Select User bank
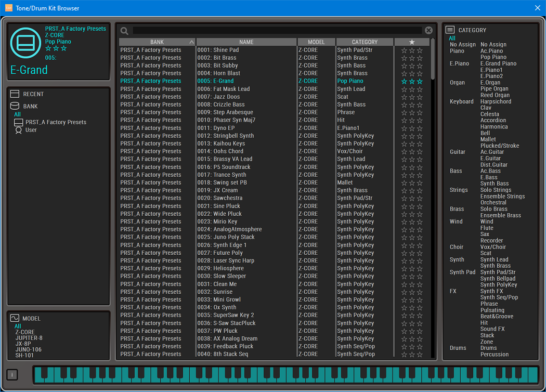This screenshot has width=546, height=392. (x=31, y=130)
